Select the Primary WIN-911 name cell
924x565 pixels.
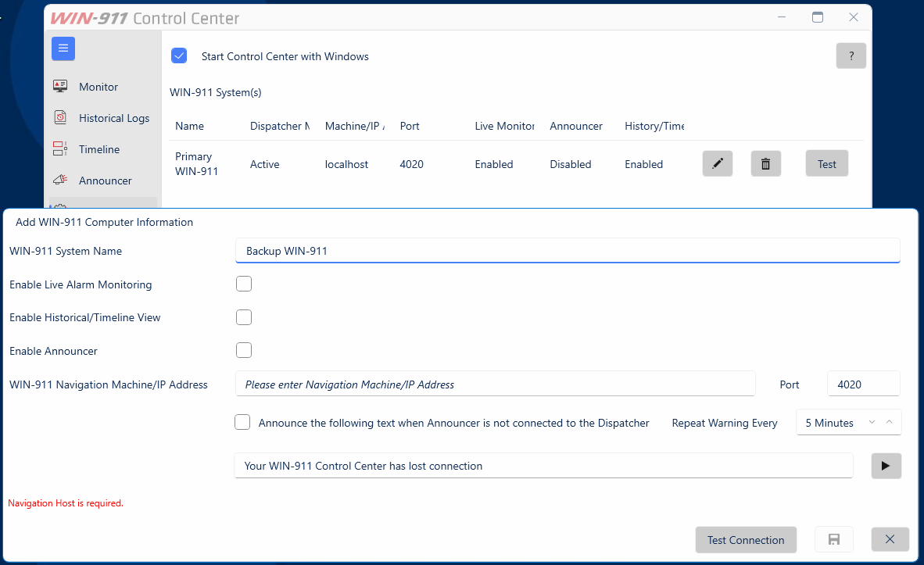coord(196,164)
